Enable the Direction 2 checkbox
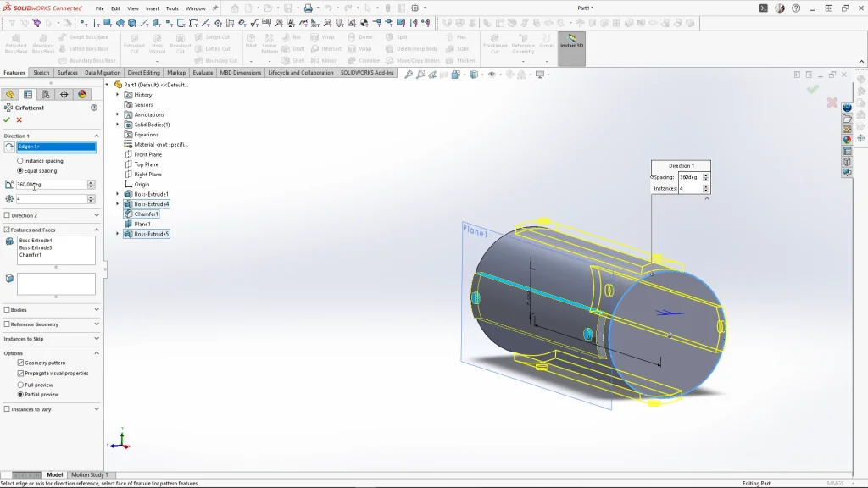The image size is (868, 488). tap(8, 215)
